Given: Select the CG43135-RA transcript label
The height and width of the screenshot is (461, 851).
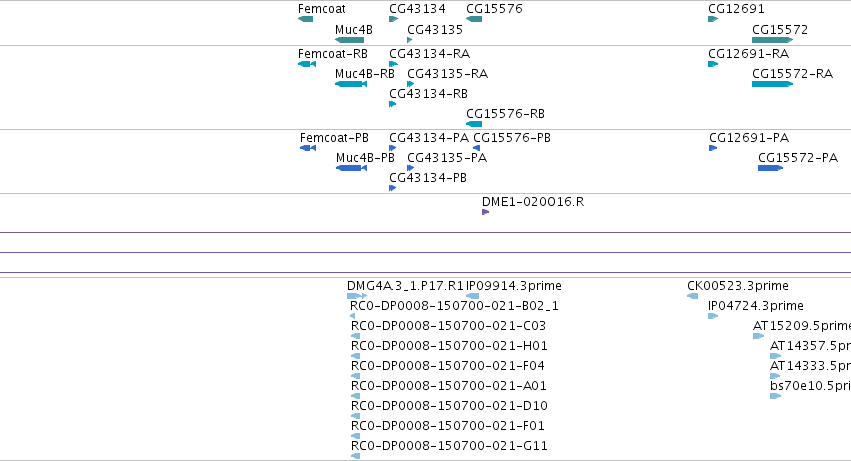Looking at the screenshot, I should 448,73.
